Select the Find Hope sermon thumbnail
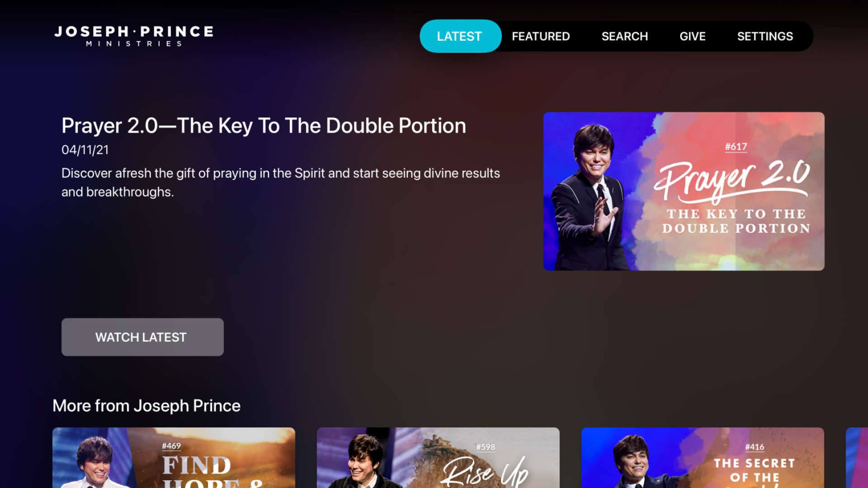 coord(174,457)
